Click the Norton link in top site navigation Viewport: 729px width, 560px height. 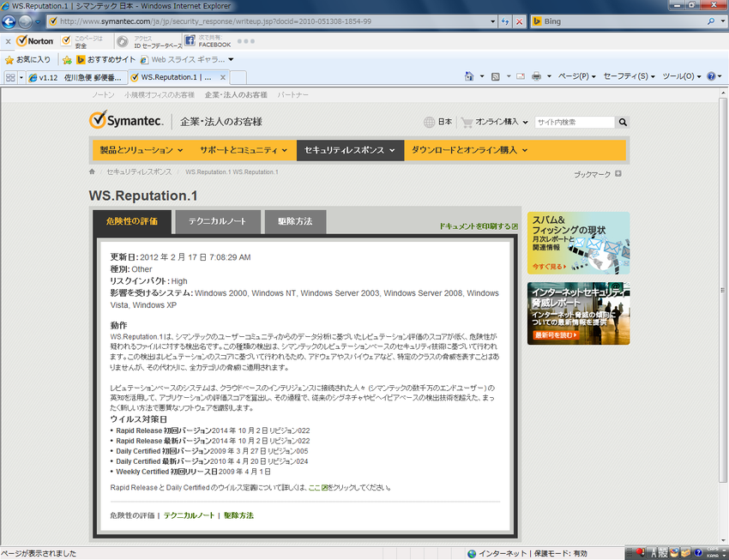(x=103, y=95)
